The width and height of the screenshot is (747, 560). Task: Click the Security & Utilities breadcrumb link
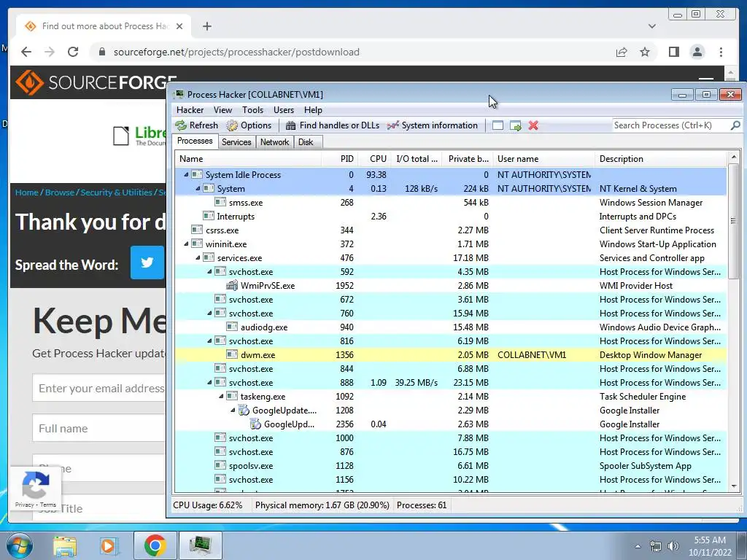116,192
